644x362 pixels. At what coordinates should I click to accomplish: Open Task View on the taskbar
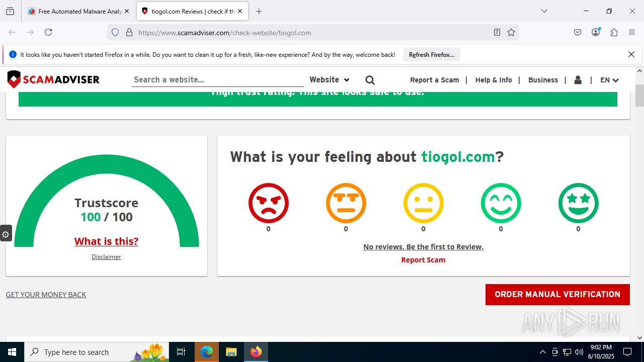[x=181, y=352]
